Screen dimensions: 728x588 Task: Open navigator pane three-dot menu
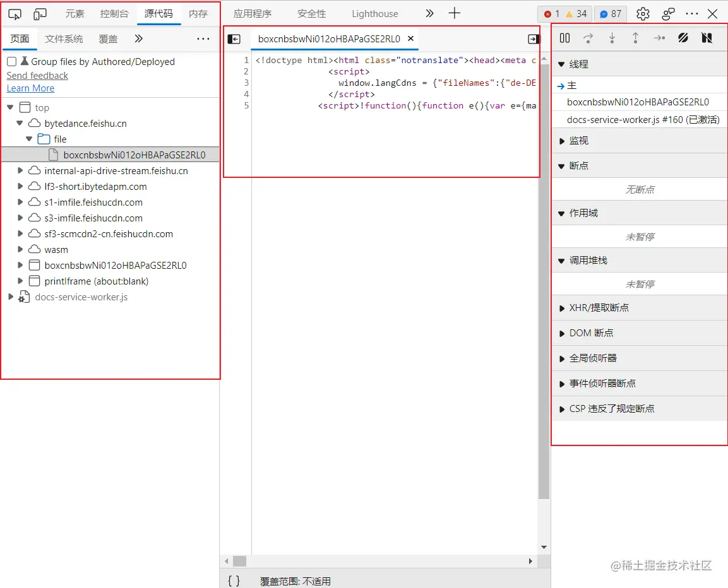pos(203,39)
